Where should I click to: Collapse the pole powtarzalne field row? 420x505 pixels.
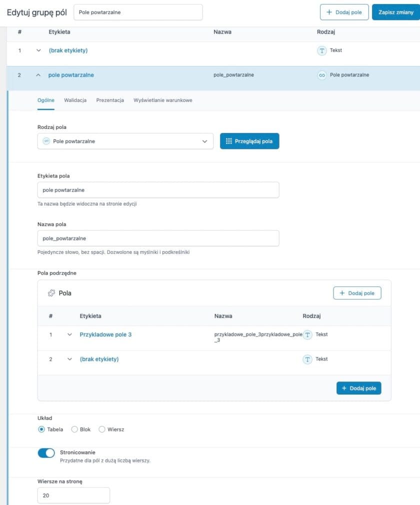(38, 75)
